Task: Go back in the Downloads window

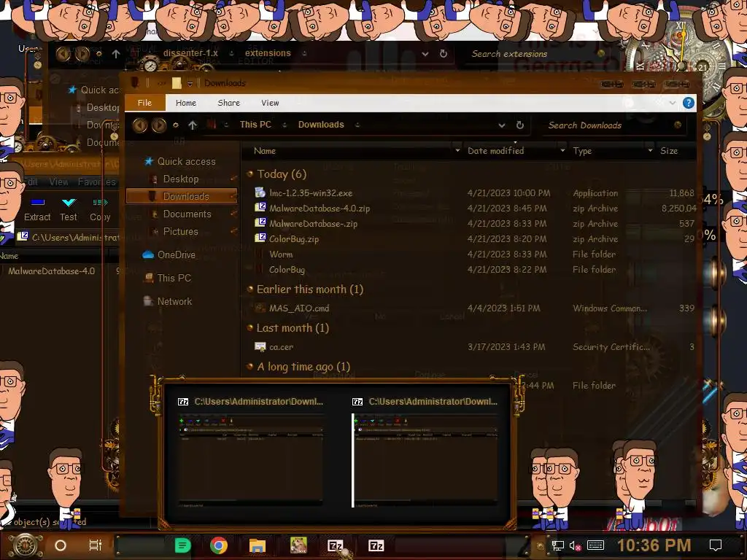Action: pos(140,125)
